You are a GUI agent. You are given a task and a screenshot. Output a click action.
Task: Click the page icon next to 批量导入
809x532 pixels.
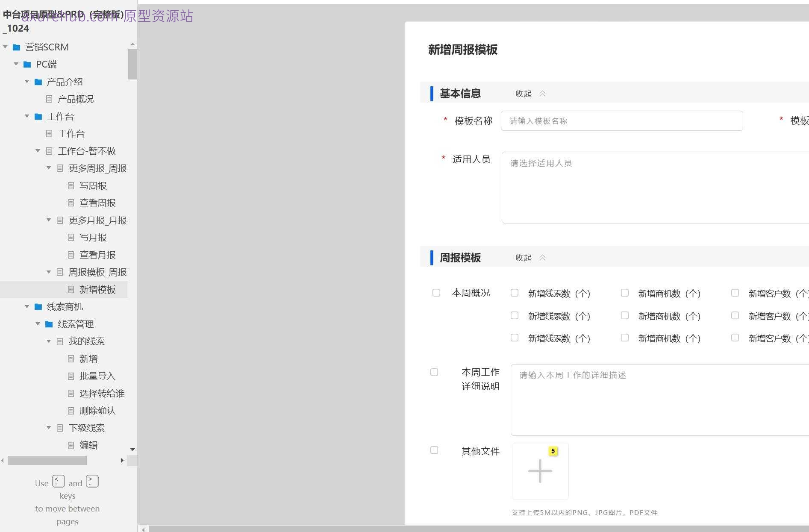(71, 376)
